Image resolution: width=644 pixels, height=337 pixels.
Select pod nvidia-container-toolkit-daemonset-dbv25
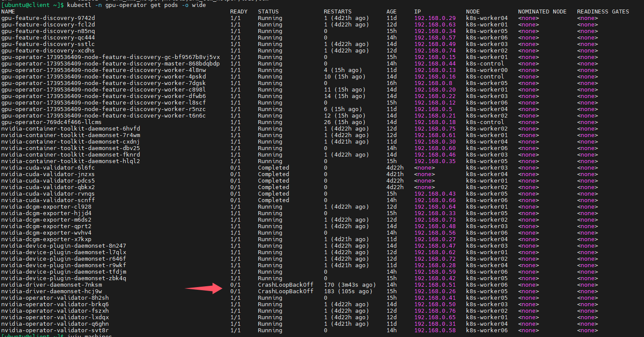point(70,148)
